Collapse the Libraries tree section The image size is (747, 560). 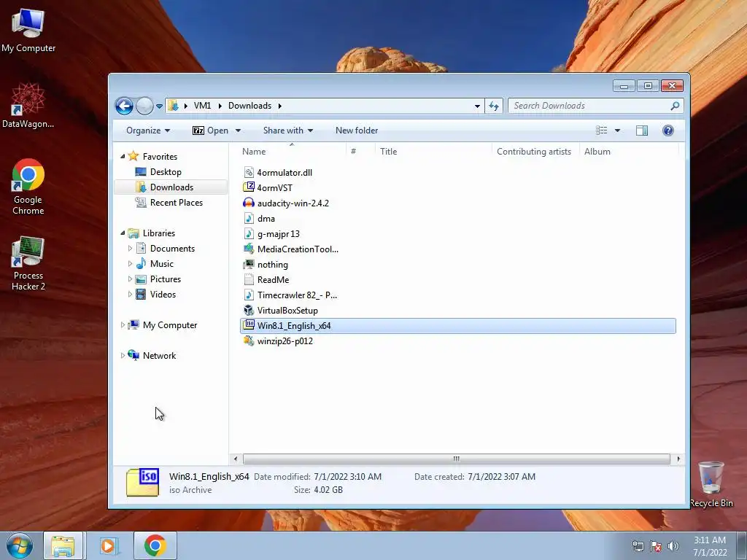tap(123, 233)
